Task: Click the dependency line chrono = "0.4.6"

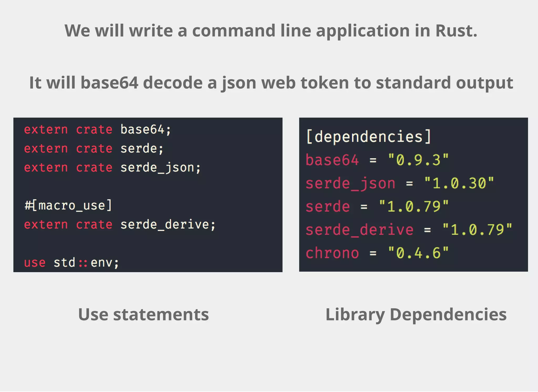Action: 377,253
